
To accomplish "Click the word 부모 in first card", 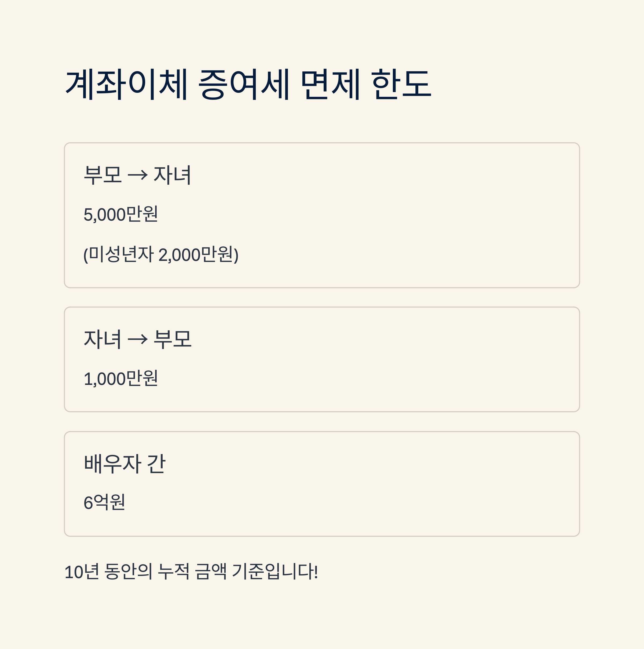I will click(x=103, y=175).
